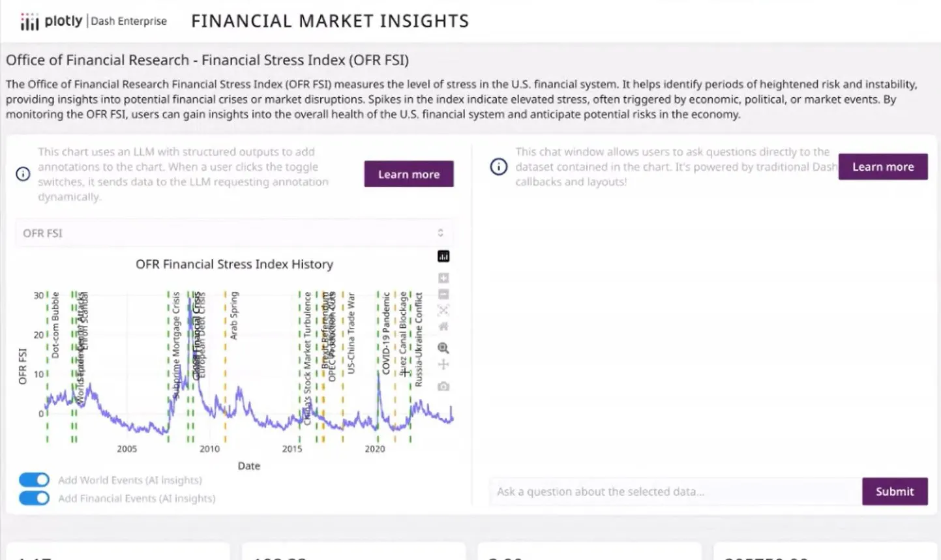941x560 pixels.
Task: Click the OFR FSI y-axis title
Action: (x=23, y=366)
